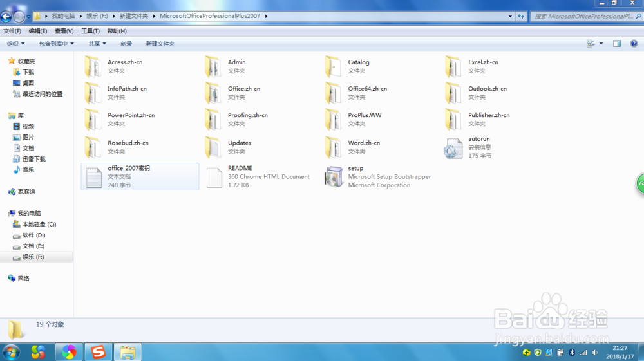This screenshot has height=361, width=644.
Task: Select 软件 (D:) drive
Action: point(33,236)
